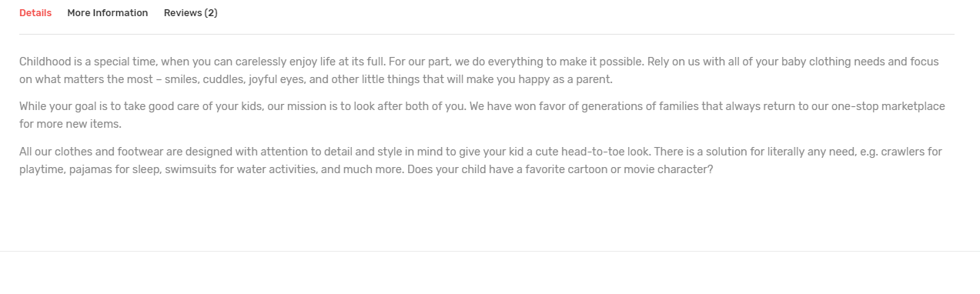Click the words "pajamas for sleep"
This screenshot has width=980, height=294.
pyautogui.click(x=115, y=169)
